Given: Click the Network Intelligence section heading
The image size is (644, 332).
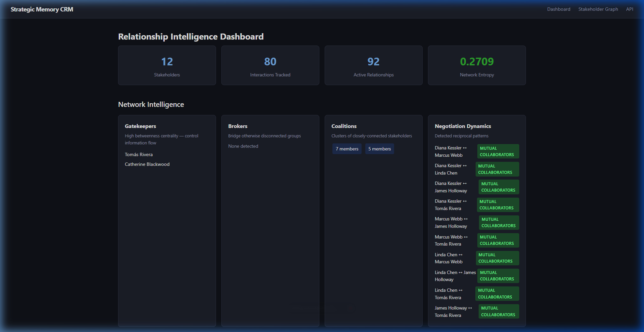Looking at the screenshot, I should [x=151, y=105].
